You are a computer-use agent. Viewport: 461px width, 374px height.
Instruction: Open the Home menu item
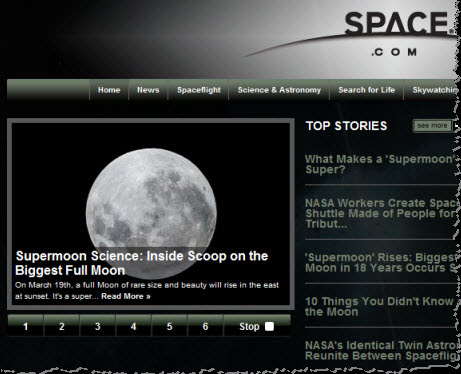109,90
